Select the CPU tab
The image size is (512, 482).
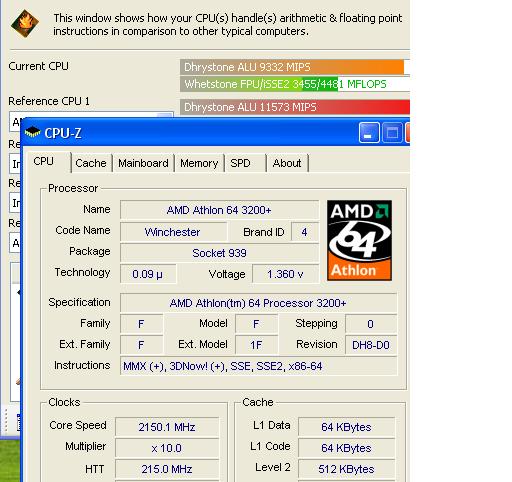point(49,162)
